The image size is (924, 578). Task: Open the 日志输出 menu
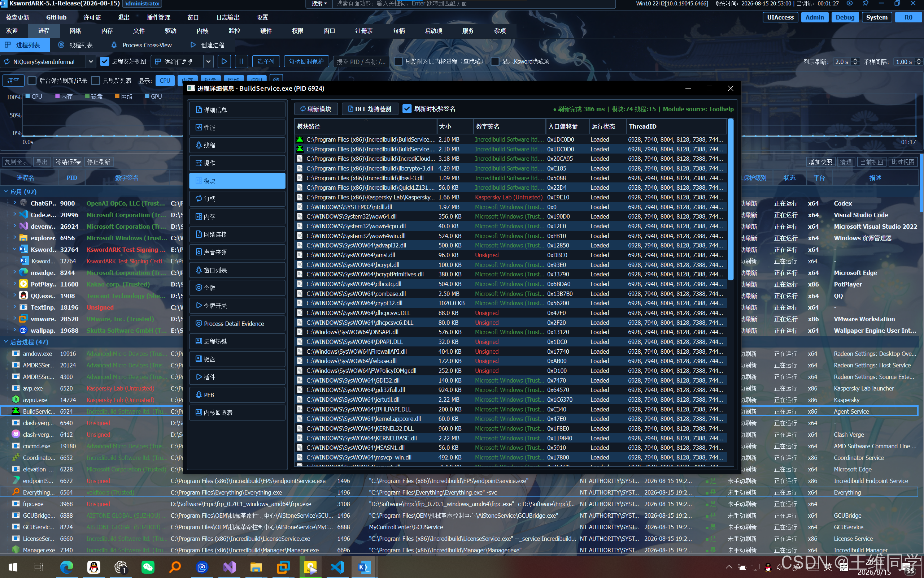point(228,17)
